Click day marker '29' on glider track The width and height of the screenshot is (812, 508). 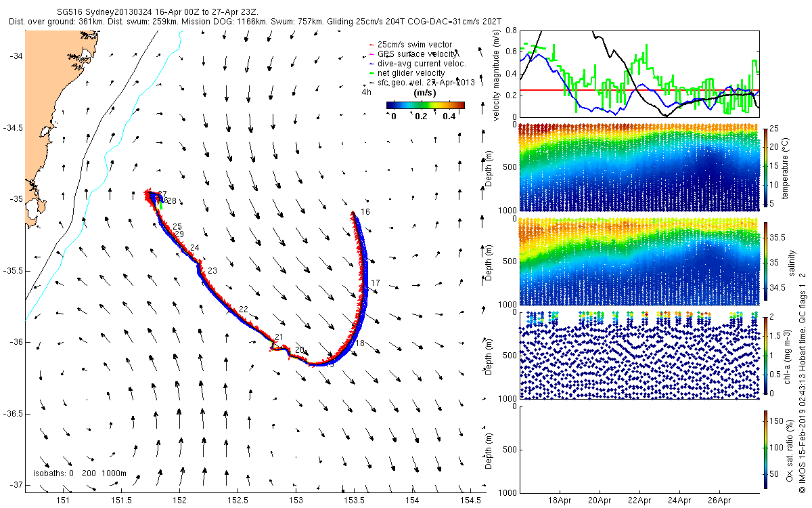tap(179, 234)
